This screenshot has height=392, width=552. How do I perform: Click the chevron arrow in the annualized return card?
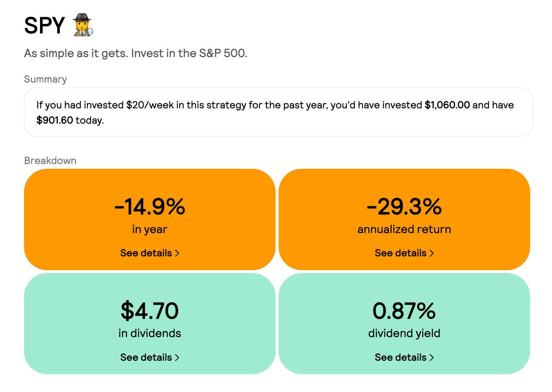432,253
